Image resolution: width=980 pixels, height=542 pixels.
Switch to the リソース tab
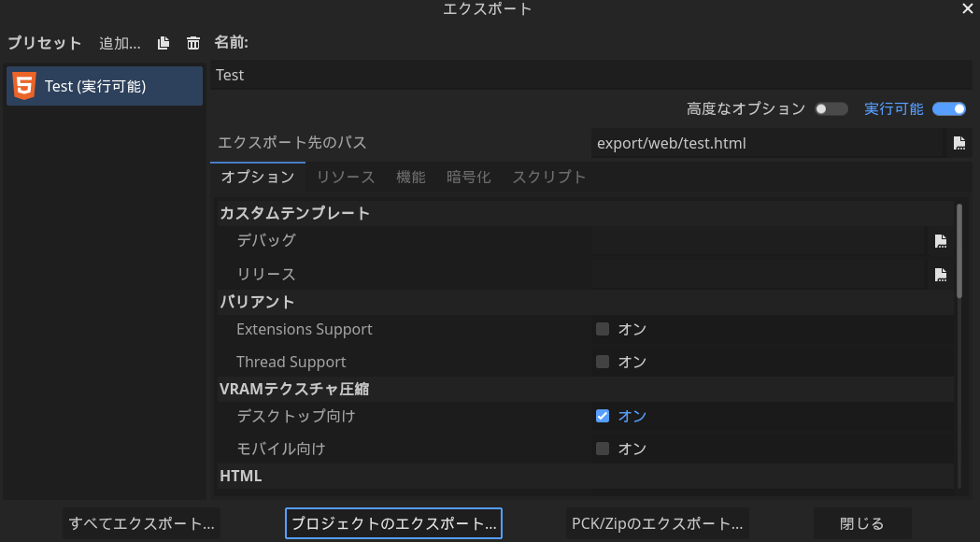[x=346, y=177]
